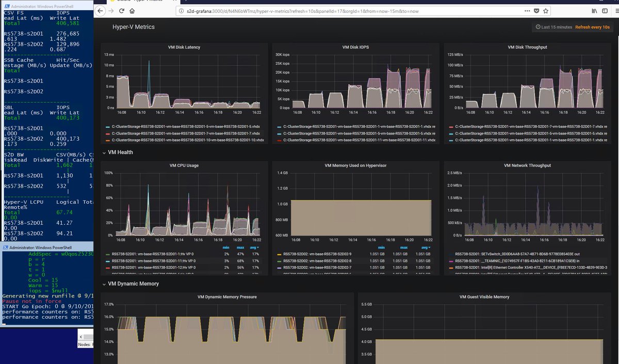The height and width of the screenshot is (364, 619).
Task: Select 'Hyper-V LCPU' heading in PowerShell
Action: click(24, 202)
